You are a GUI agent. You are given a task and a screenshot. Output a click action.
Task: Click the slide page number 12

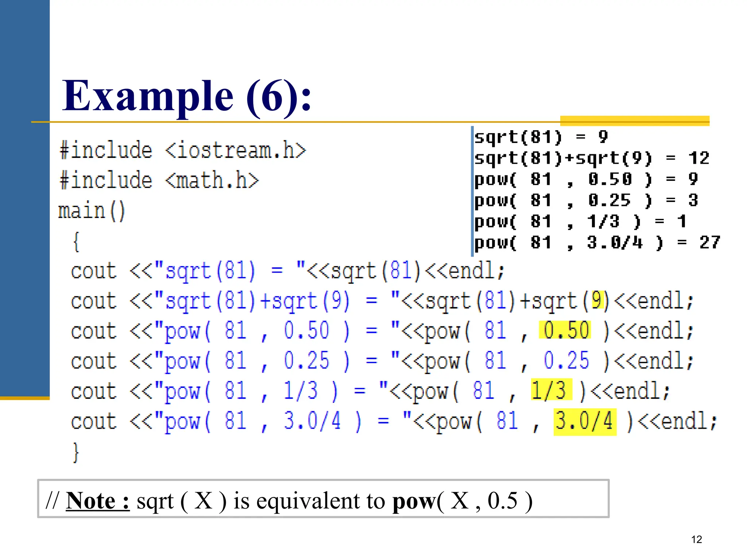coord(697,539)
